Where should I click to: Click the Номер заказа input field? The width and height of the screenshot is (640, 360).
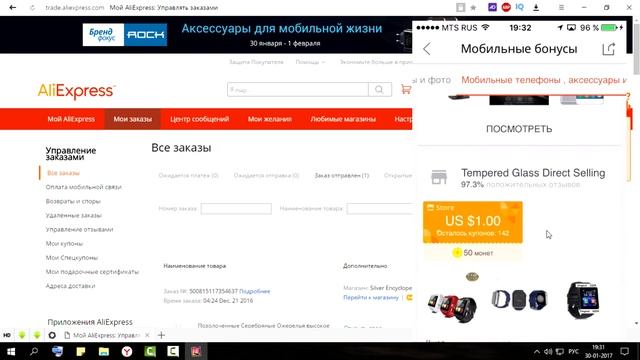click(236, 209)
